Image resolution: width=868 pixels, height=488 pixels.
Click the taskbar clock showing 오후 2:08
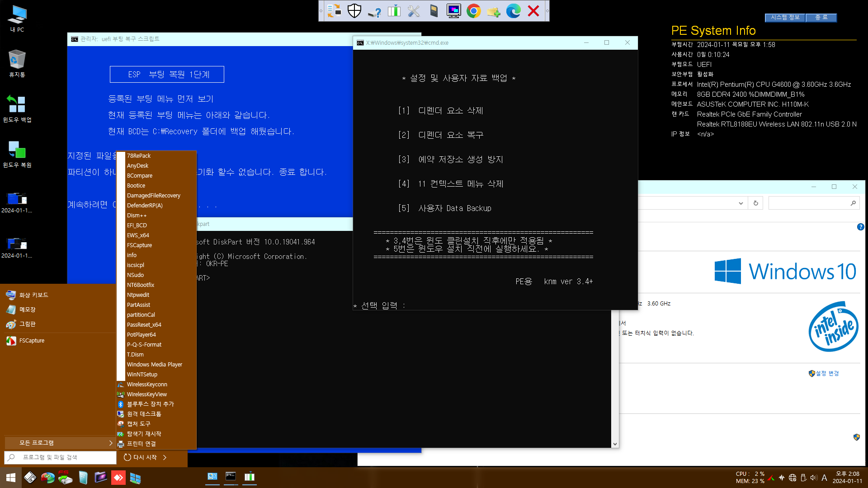[847, 478]
